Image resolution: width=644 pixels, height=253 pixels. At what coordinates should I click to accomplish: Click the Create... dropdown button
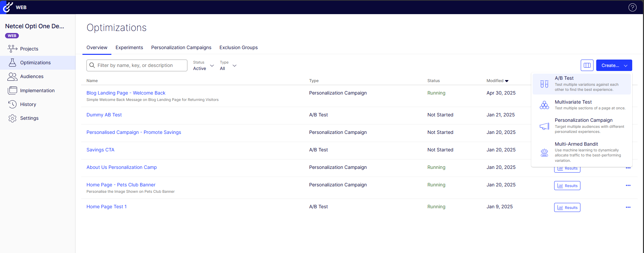tap(614, 65)
